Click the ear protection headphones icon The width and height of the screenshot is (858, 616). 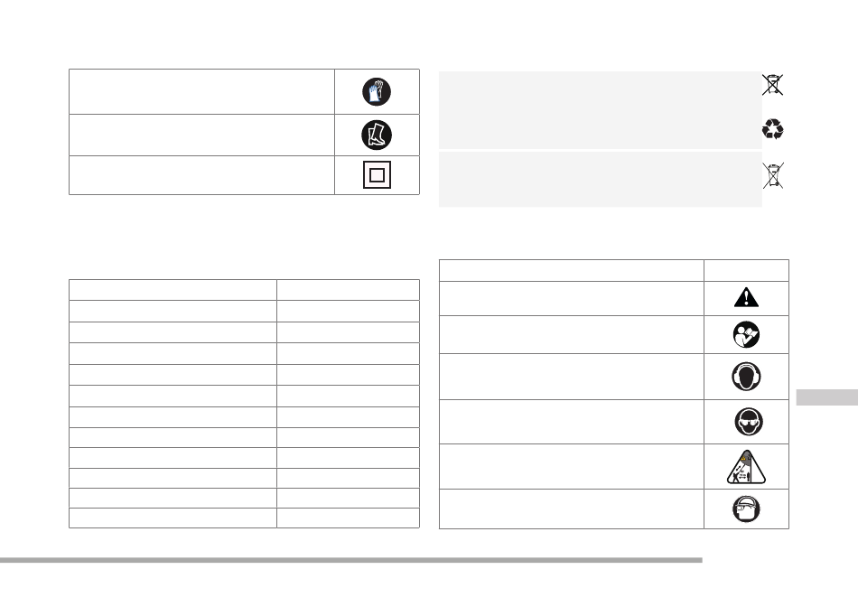(746, 377)
